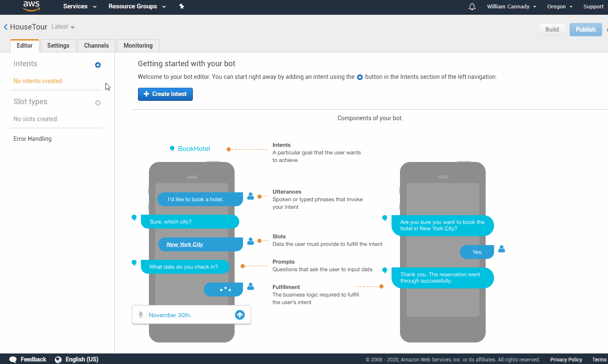Click the HouseTour bot name
Screen dimensions: 608x364
tap(29, 27)
